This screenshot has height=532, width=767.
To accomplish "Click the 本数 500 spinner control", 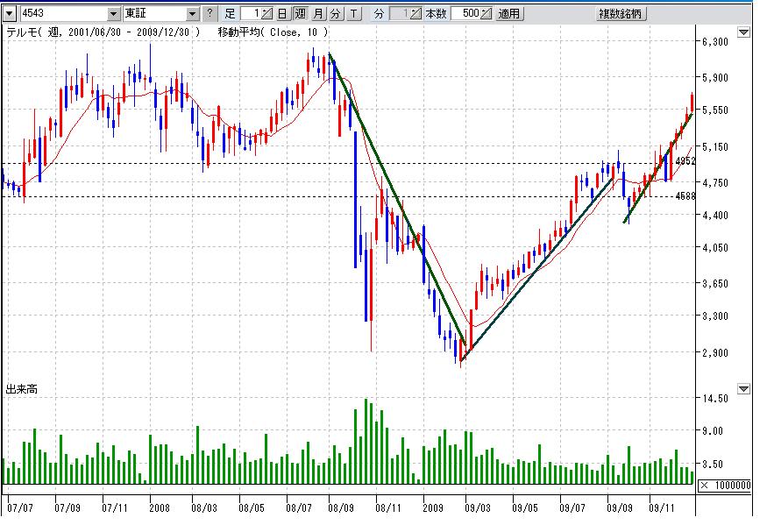I will tap(487, 14).
